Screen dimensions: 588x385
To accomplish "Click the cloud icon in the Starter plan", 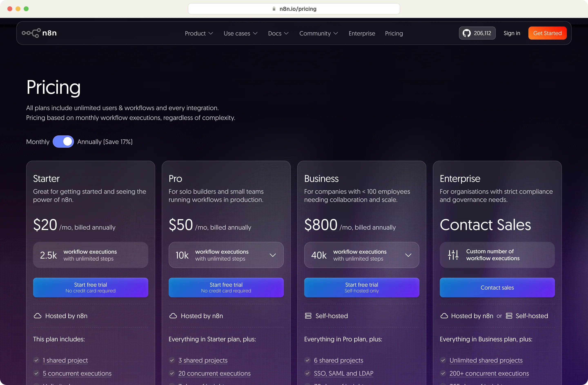I will [x=37, y=316].
